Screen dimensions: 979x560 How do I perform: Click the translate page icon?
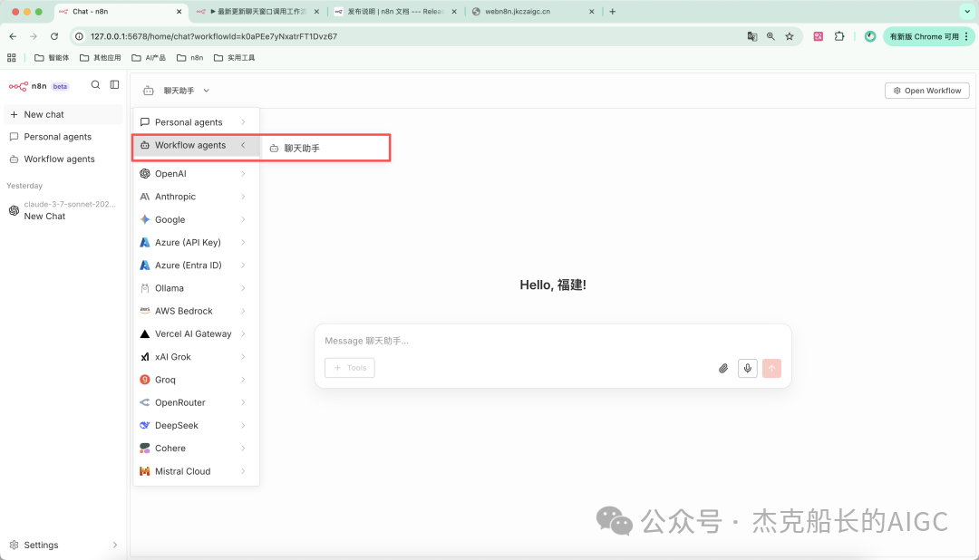752,36
